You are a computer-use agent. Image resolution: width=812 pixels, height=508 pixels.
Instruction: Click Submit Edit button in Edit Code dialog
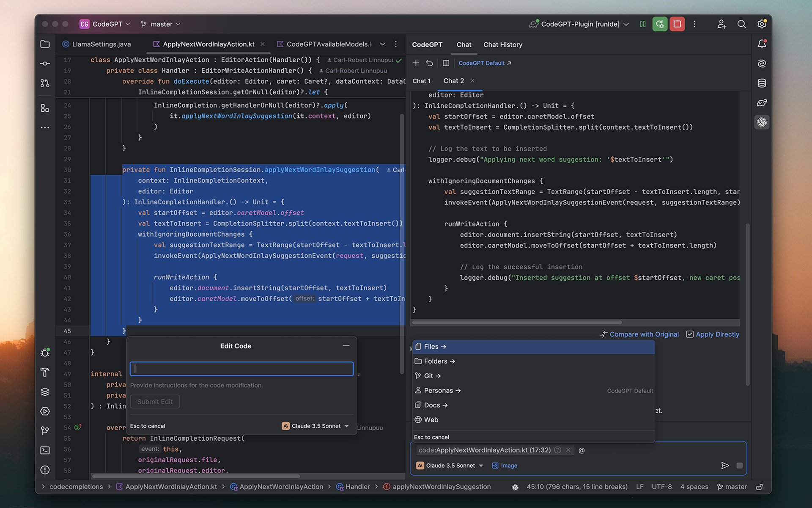pos(155,401)
